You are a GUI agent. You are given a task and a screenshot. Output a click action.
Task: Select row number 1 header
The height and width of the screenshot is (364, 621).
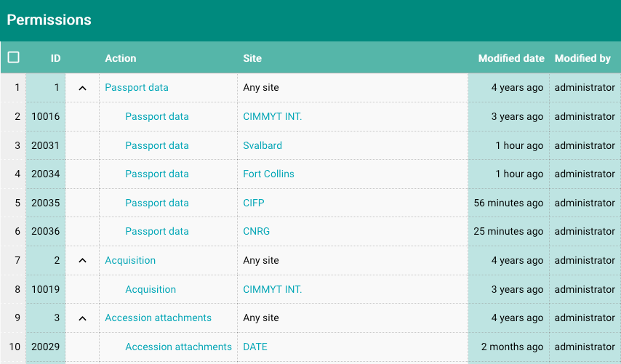point(13,87)
